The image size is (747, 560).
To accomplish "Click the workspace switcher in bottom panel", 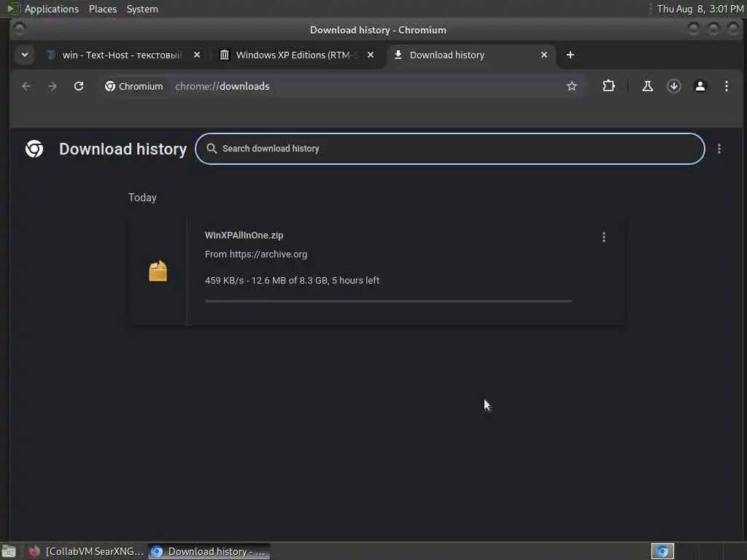I will click(662, 551).
